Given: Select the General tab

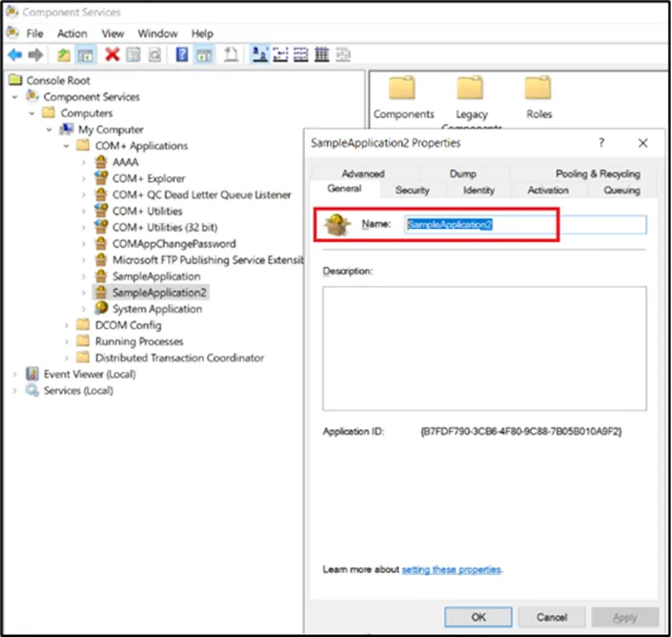Looking at the screenshot, I should tap(344, 189).
